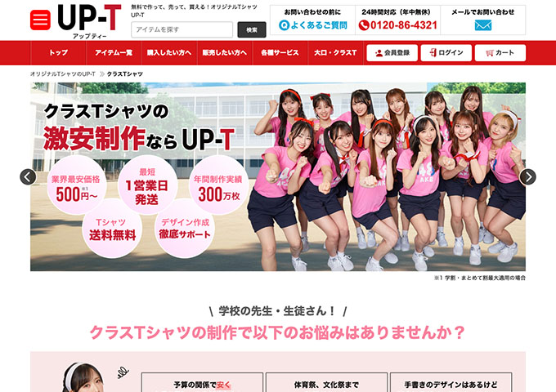Advance to next banner slide arrow
Viewport: 556px width, 392px height.
(527, 176)
